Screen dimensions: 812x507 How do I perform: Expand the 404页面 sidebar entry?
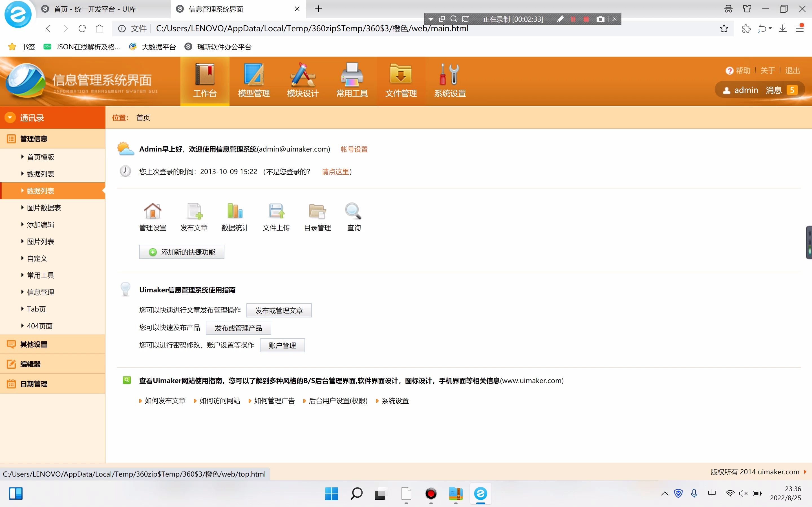(x=39, y=326)
